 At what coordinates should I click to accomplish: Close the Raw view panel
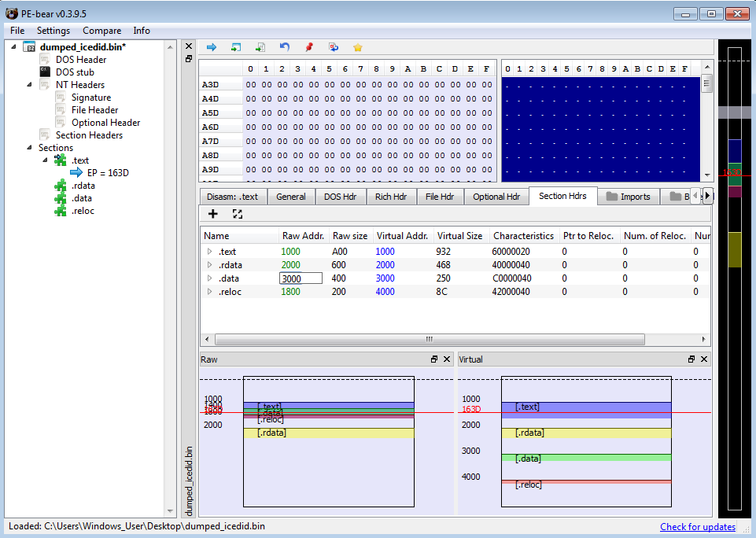tap(447, 359)
